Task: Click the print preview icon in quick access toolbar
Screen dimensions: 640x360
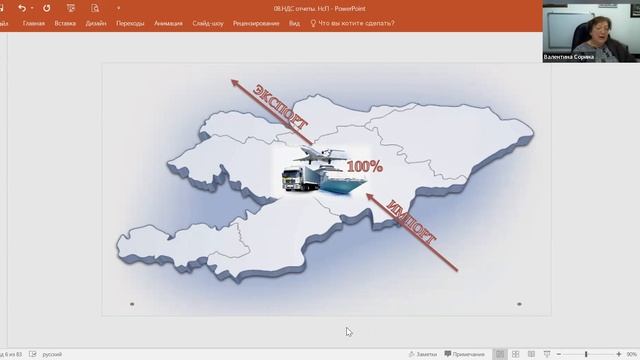Action: tap(95, 8)
